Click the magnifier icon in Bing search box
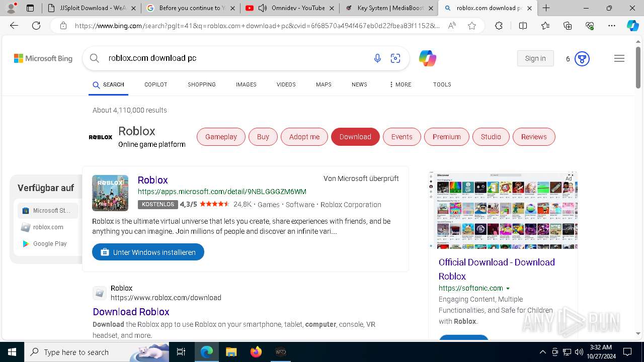This screenshot has width=644, height=362. (x=94, y=58)
